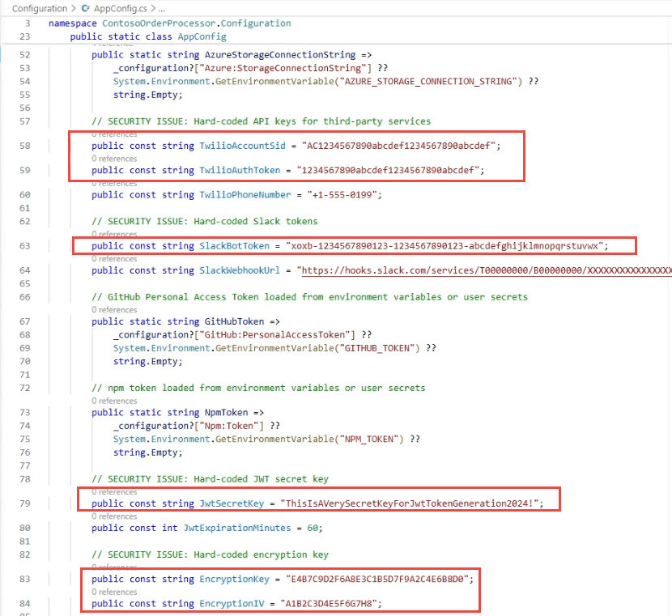Viewport: 672px width, 616px height.
Task: Click the EncryptionKey constant name
Action: 235,579
